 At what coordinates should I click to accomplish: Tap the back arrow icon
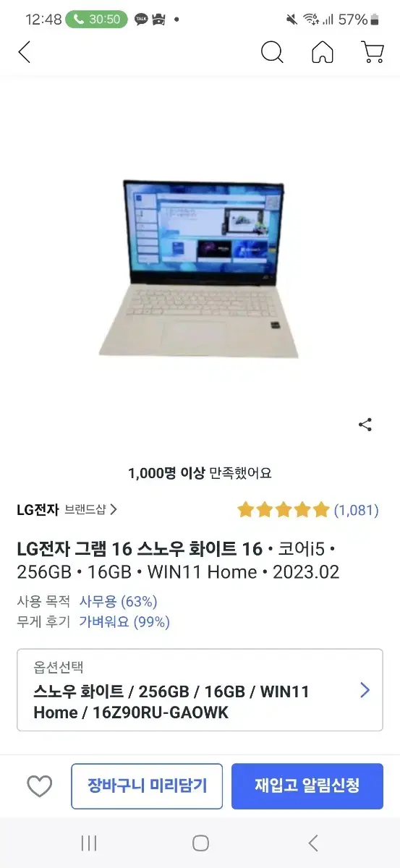25,52
